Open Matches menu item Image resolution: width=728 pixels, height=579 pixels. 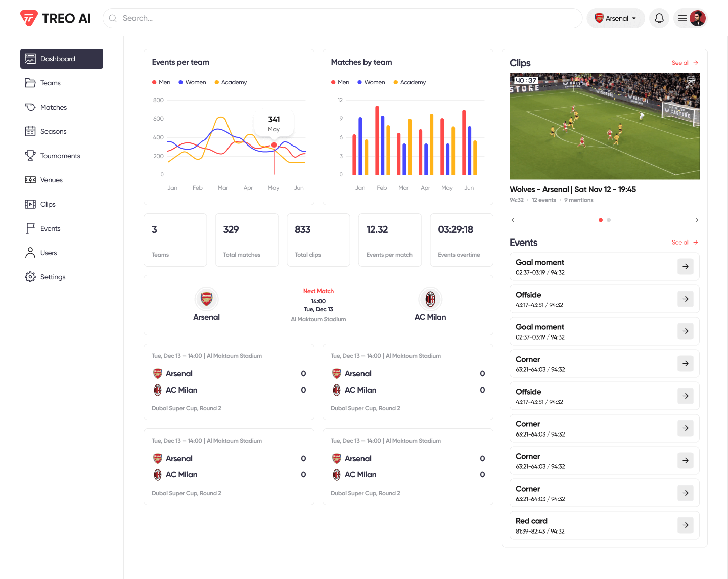[x=62, y=107]
